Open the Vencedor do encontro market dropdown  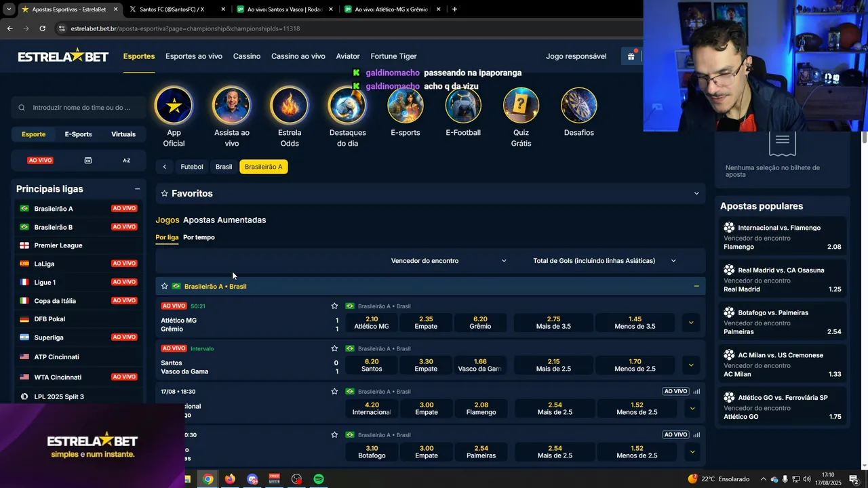448,261
